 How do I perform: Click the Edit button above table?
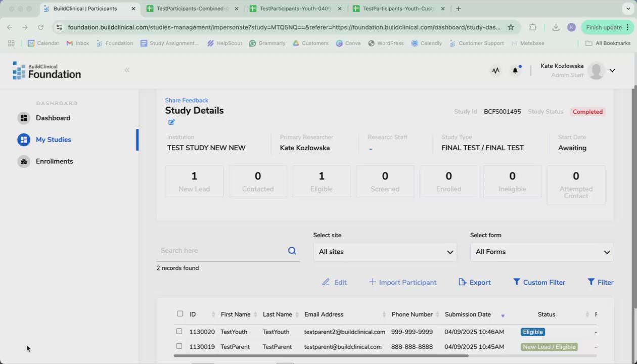pyautogui.click(x=335, y=283)
